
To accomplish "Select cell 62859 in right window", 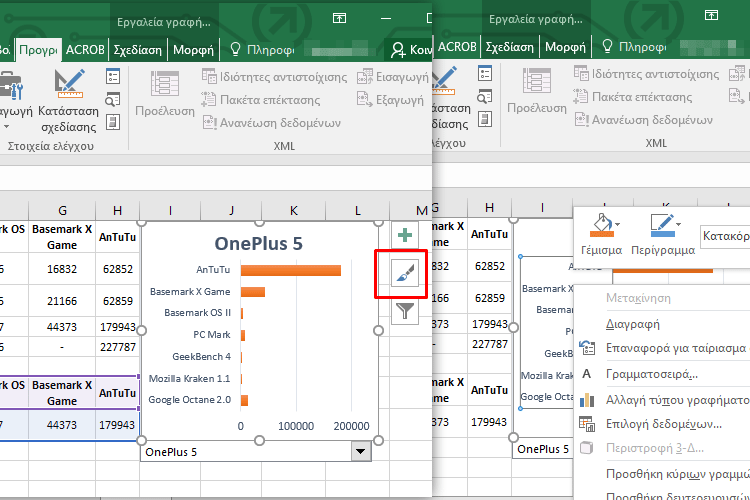I will (489, 298).
